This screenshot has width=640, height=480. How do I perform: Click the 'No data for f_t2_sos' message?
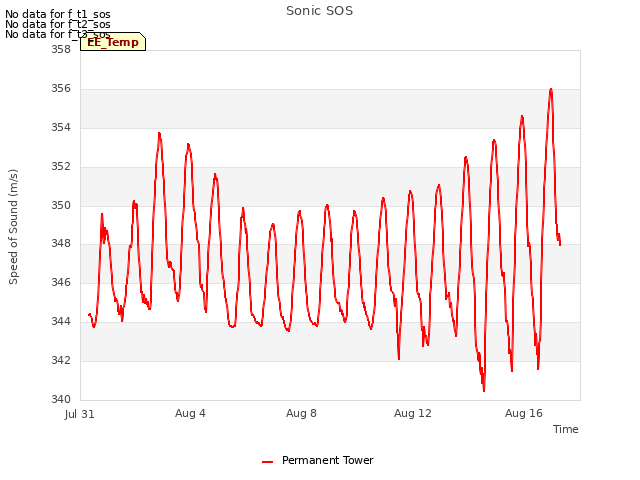pyautogui.click(x=58, y=24)
